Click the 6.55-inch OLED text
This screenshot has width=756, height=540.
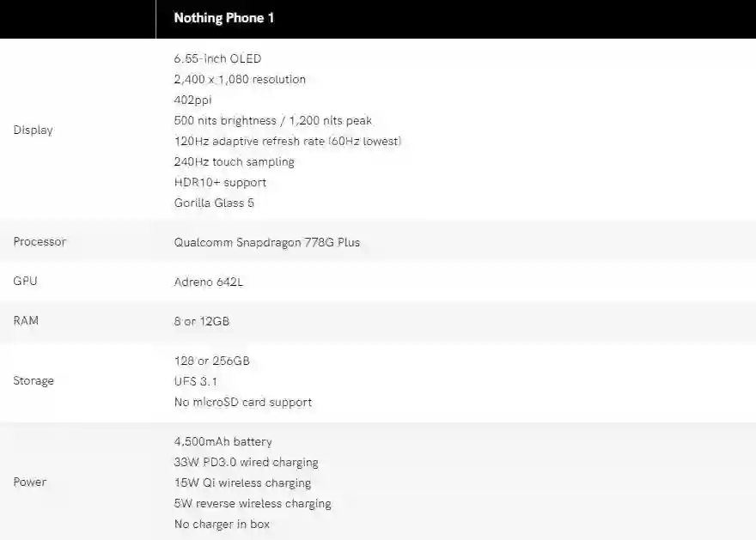point(217,59)
